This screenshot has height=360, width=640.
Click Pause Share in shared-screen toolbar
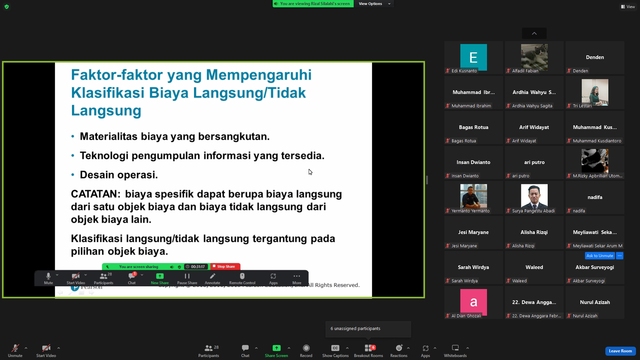click(x=187, y=278)
